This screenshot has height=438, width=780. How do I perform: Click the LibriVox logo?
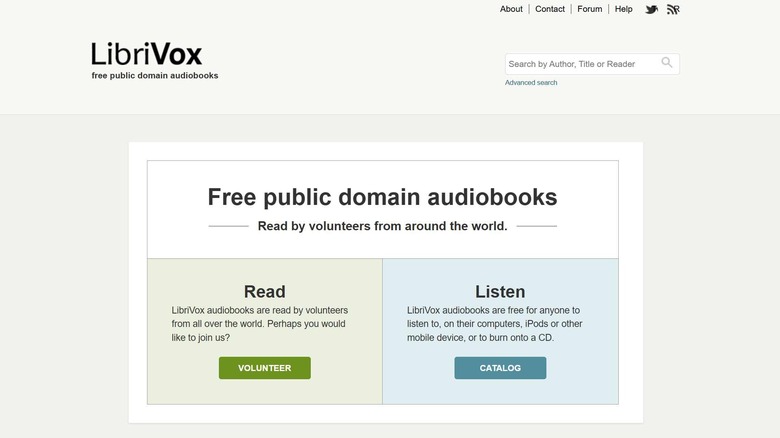tap(147, 54)
